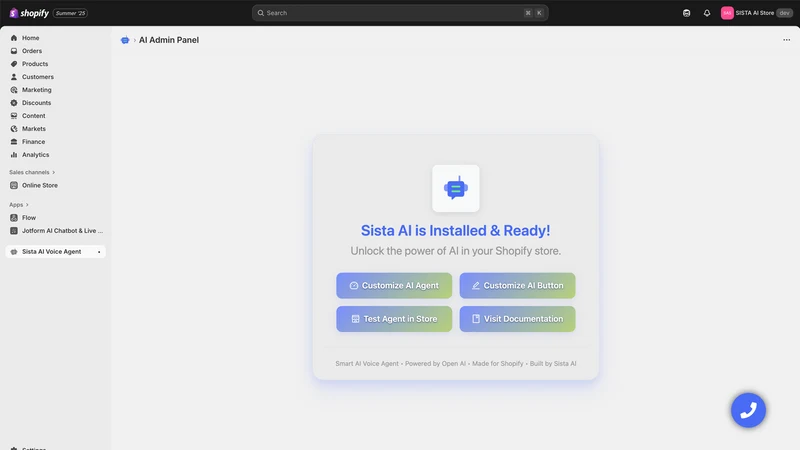Click the AI Admin Panel breadcrumb title

point(169,40)
